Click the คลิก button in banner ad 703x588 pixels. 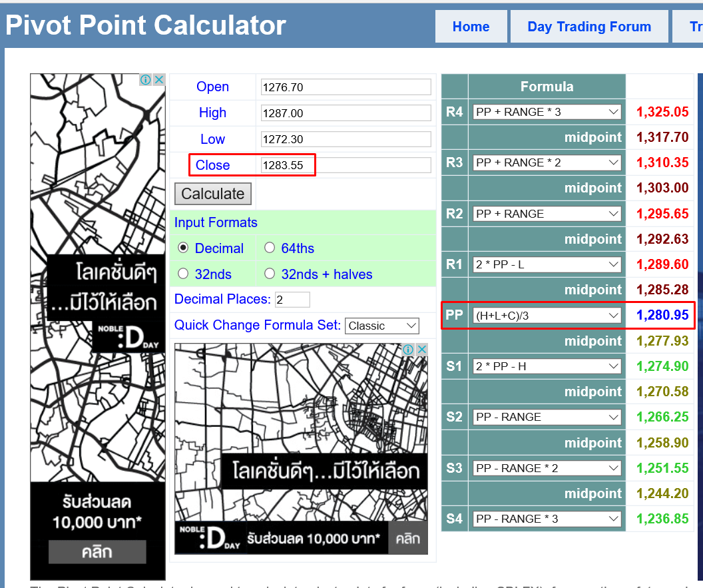point(407,538)
